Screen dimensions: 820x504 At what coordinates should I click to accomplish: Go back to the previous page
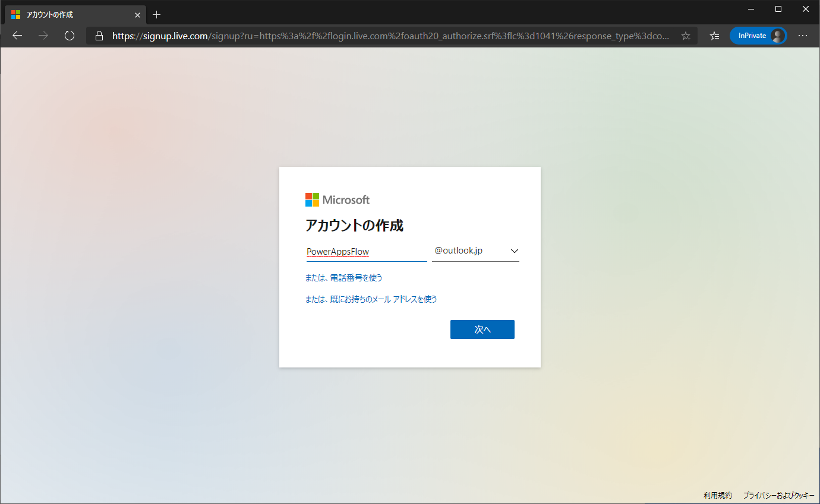click(x=17, y=36)
